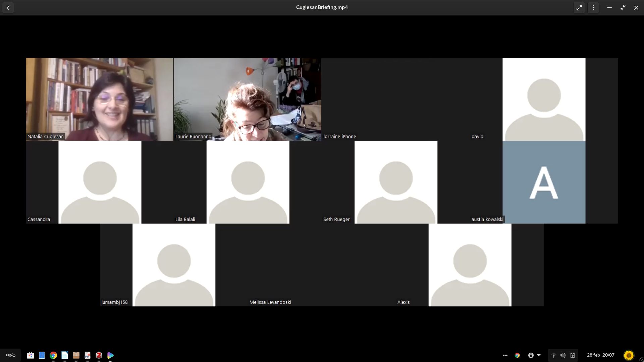
Task: Toggle the volume speaker icon
Action: (x=563, y=355)
